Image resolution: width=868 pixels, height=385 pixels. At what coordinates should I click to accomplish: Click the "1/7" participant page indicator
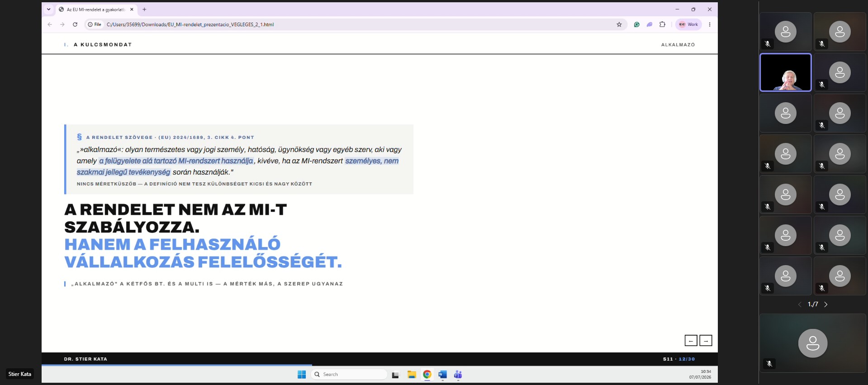tap(813, 304)
